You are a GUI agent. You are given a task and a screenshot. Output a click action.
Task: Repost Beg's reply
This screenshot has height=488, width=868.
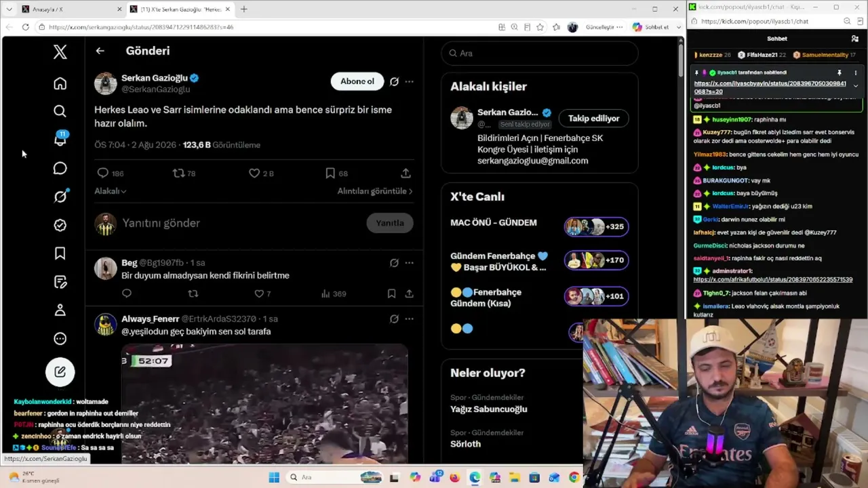[x=193, y=293]
